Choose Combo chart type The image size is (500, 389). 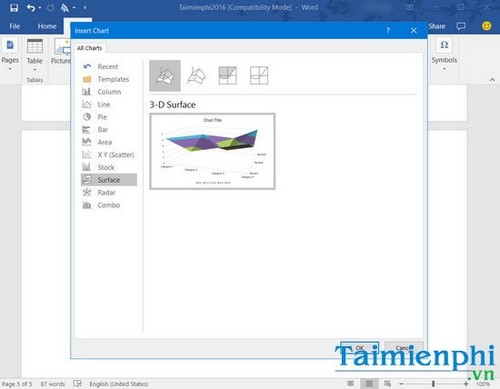point(109,205)
